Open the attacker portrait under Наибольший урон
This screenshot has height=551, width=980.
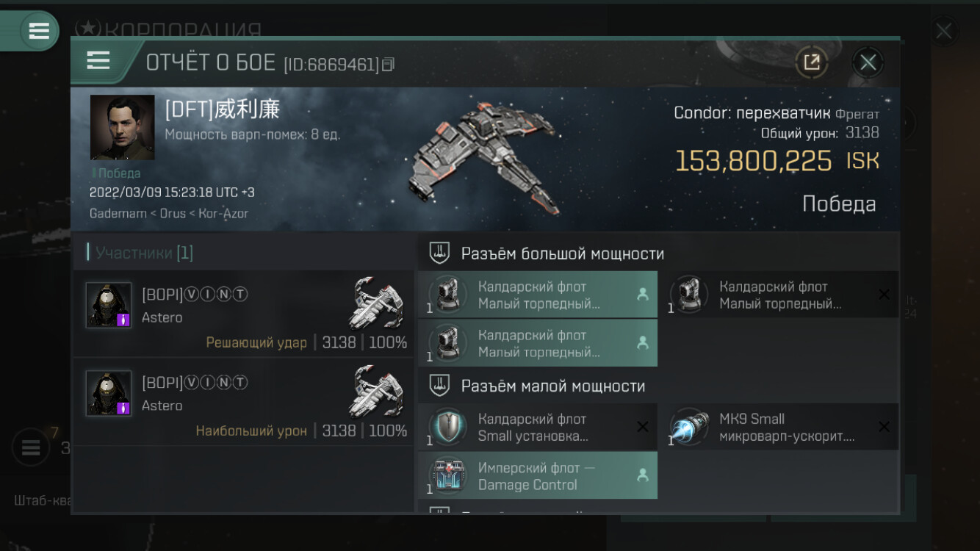tap(109, 393)
